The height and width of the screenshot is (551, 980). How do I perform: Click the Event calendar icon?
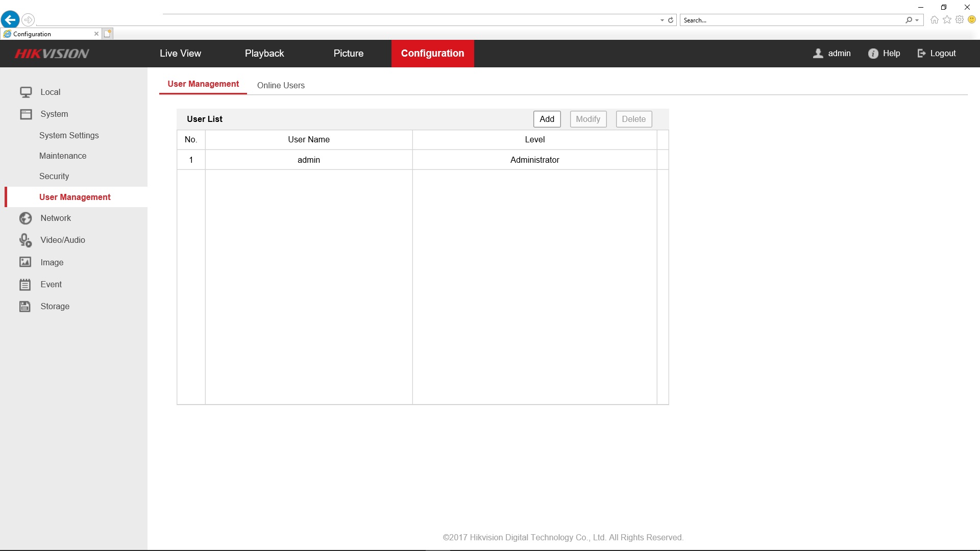(26, 285)
